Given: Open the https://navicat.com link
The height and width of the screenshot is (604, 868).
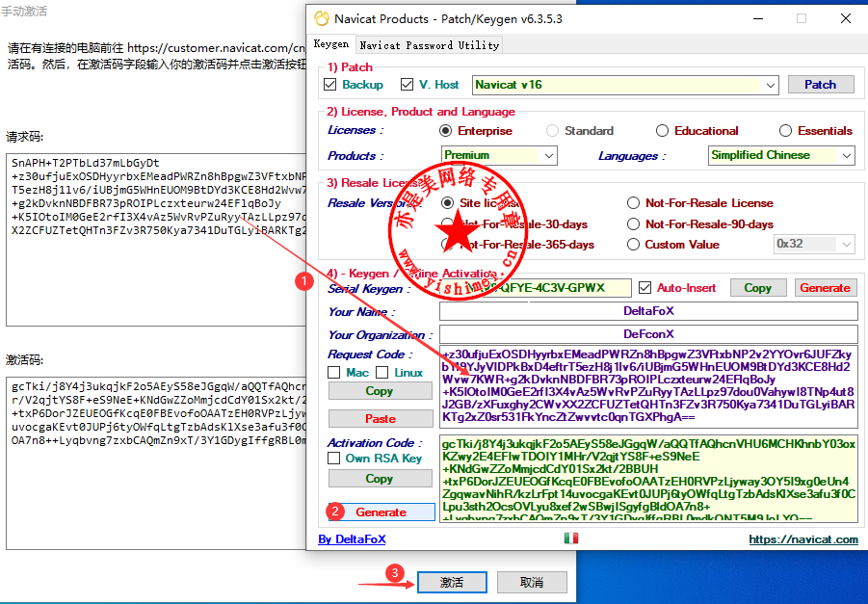Looking at the screenshot, I should click(803, 539).
